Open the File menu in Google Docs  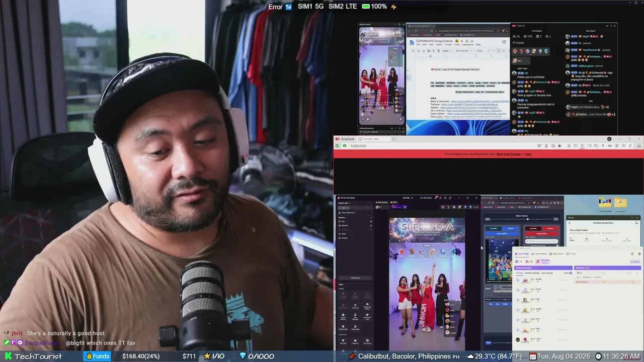point(418,45)
